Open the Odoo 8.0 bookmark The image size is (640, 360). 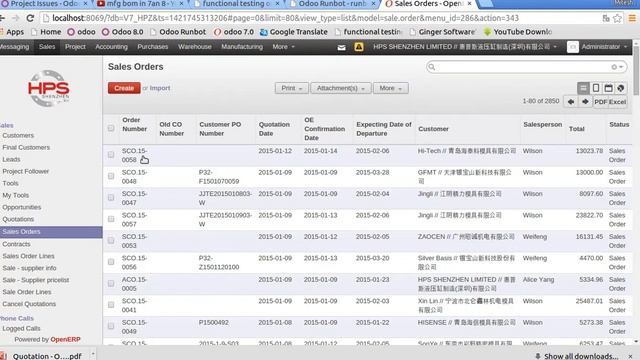click(x=122, y=32)
